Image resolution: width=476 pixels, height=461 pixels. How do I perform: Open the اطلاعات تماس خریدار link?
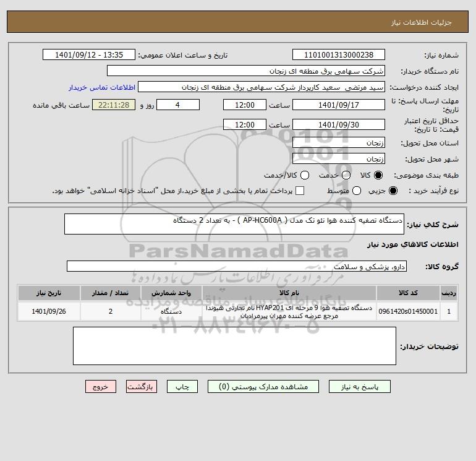click(x=102, y=87)
